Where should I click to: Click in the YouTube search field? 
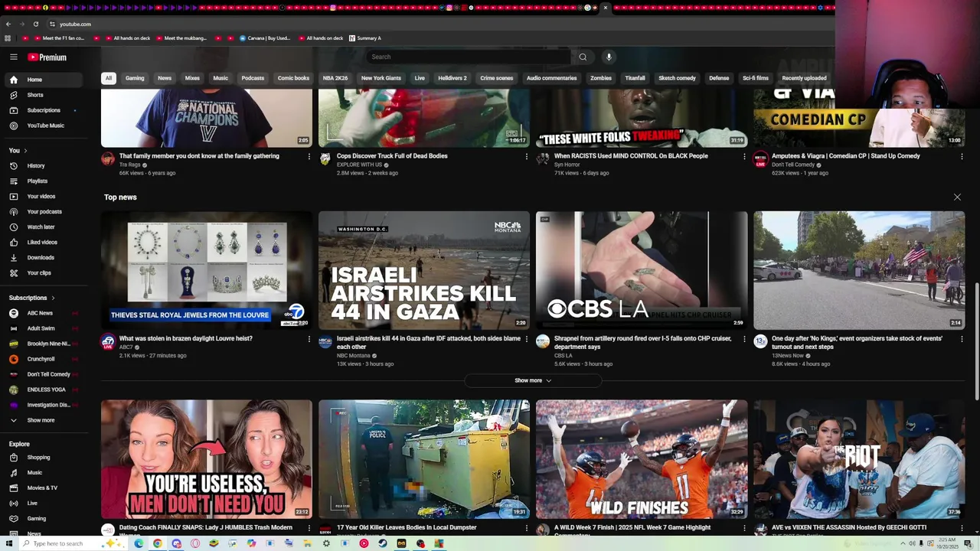pos(467,57)
